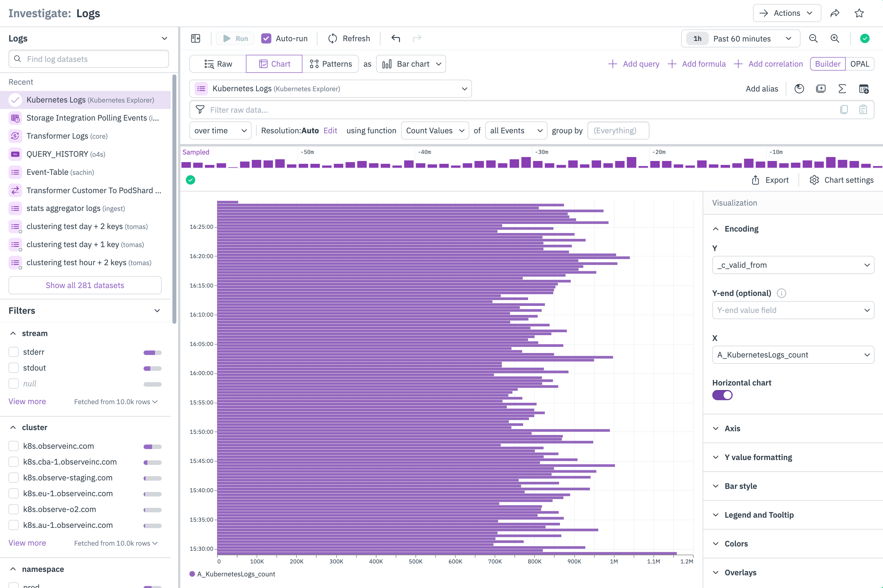The image size is (883, 588).
Task: Open the Bar chart type dropdown
Action: click(411, 64)
